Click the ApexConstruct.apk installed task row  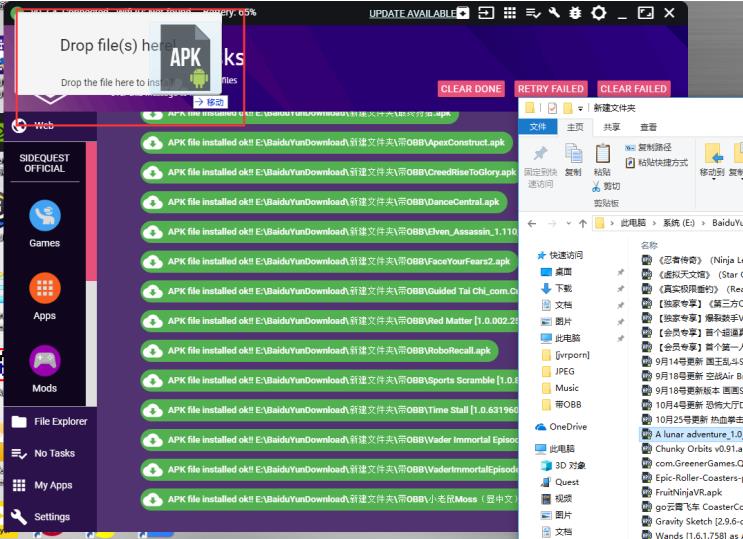click(326, 143)
